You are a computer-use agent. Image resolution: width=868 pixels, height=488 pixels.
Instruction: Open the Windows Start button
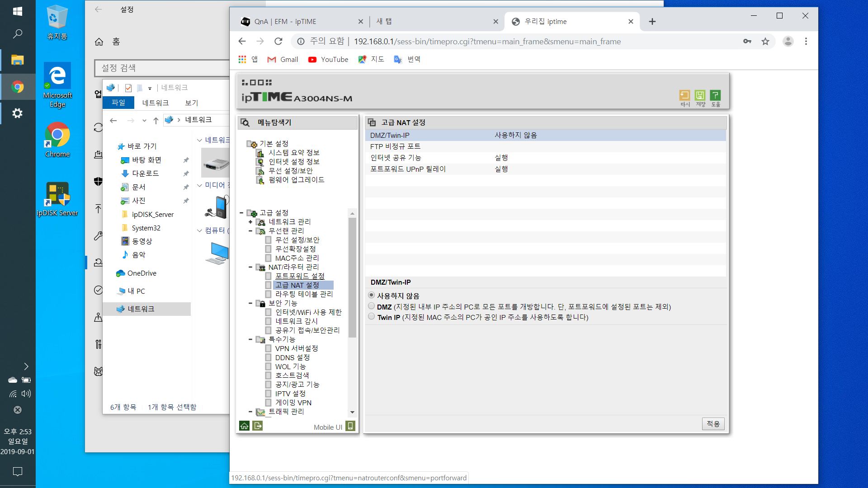click(18, 11)
